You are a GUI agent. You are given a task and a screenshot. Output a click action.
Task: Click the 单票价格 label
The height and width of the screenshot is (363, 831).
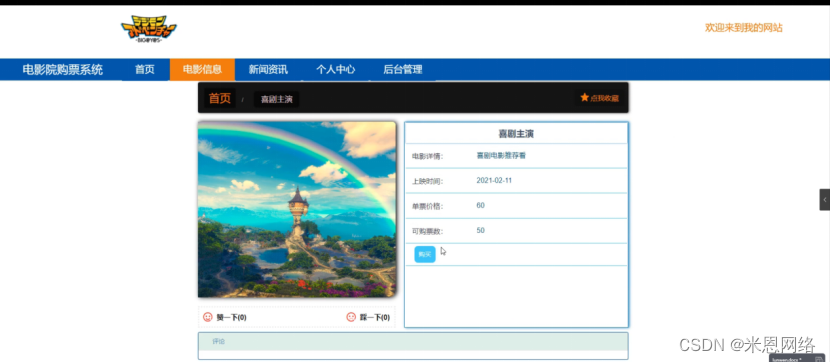(x=427, y=206)
